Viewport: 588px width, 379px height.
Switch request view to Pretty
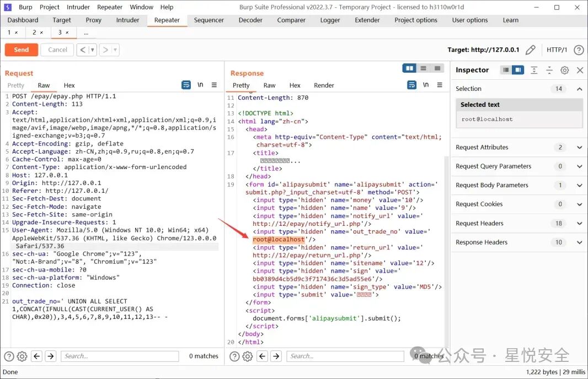pyautogui.click(x=16, y=85)
